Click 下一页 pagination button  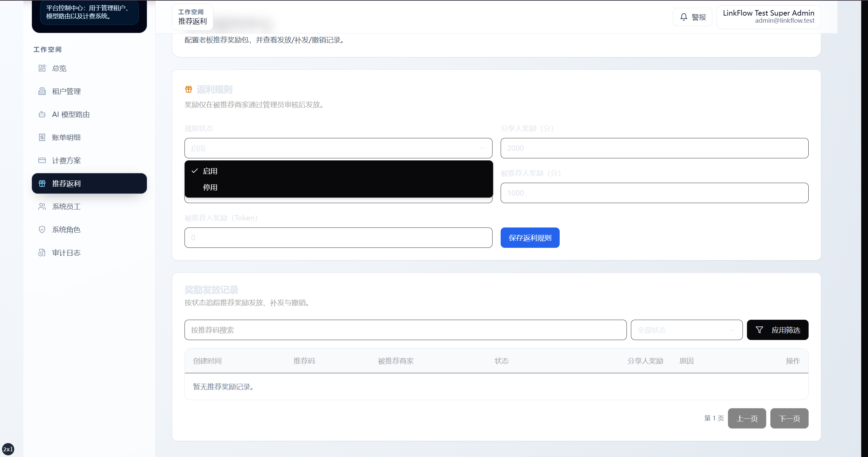(789, 418)
